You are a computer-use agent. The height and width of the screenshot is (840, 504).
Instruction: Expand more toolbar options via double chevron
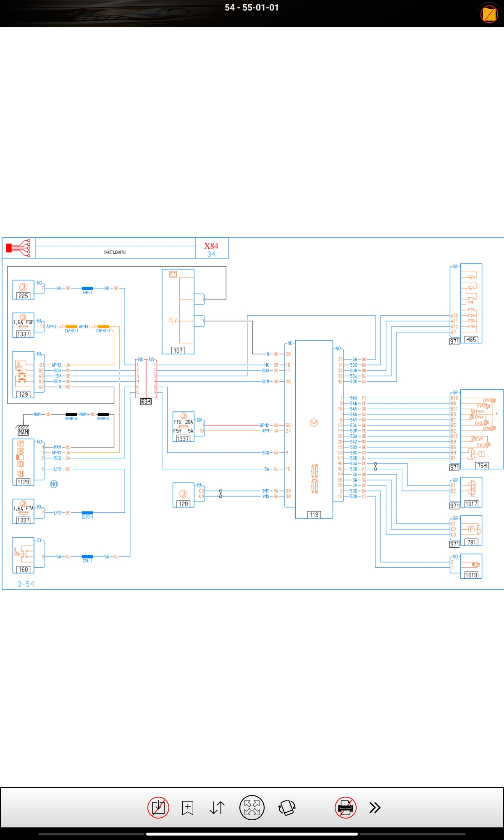pos(375,807)
